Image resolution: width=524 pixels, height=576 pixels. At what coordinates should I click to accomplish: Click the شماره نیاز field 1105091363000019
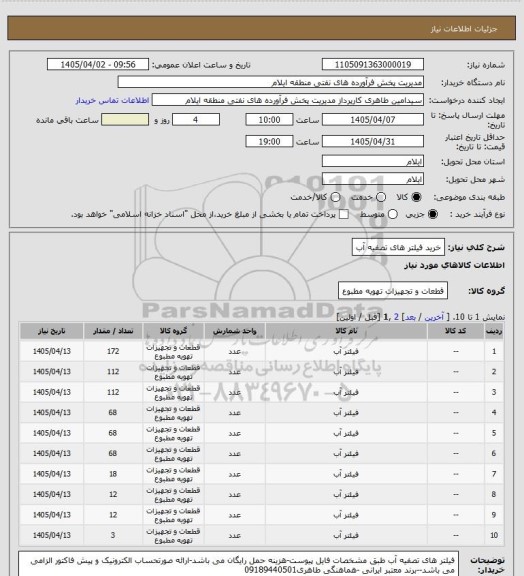click(x=373, y=64)
